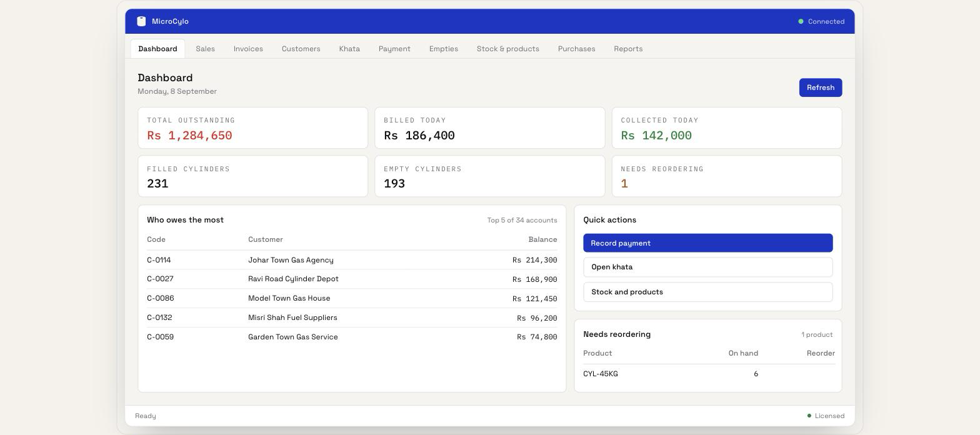Viewport: 980px width, 435px height.
Task: Click the Needs Reordering summary card
Action: pyautogui.click(x=726, y=176)
